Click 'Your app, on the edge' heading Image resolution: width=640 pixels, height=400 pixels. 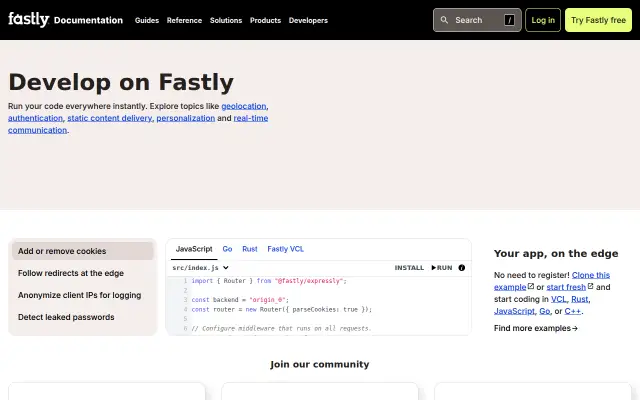point(556,253)
